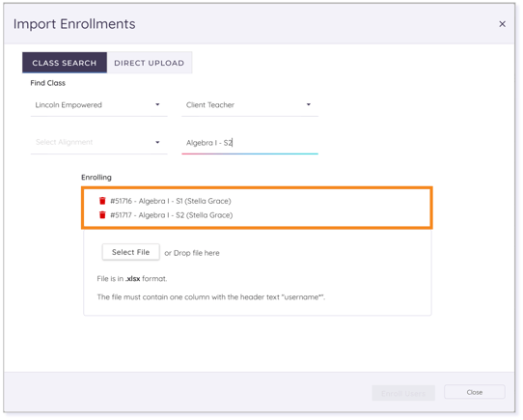This screenshot has height=420, width=523.
Task: Click the disabled Enroll Users button
Action: [403, 393]
